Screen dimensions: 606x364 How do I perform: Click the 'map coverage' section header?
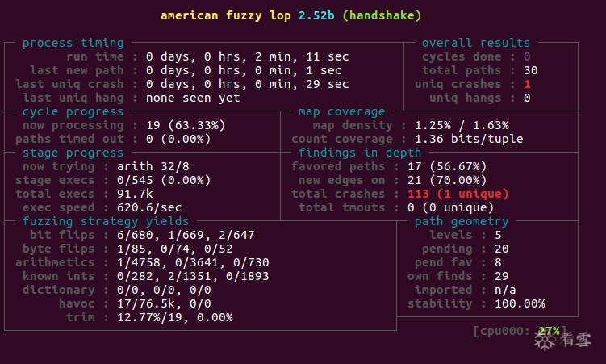point(341,111)
